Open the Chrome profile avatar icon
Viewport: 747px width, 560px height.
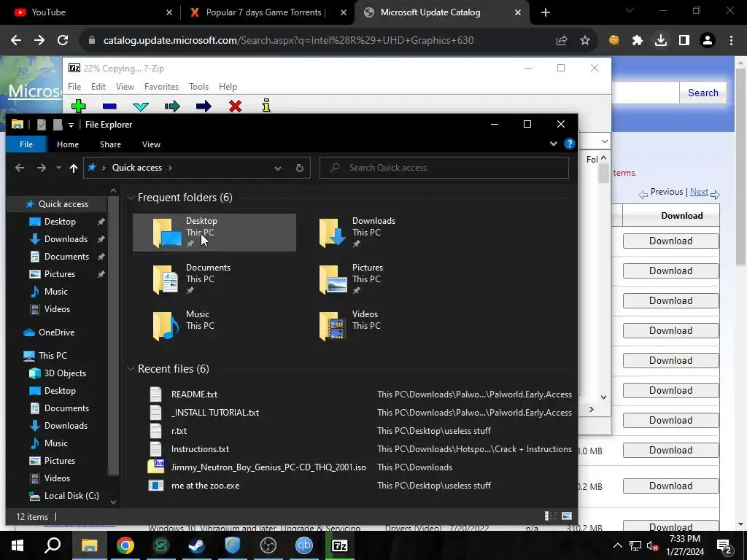tap(708, 41)
